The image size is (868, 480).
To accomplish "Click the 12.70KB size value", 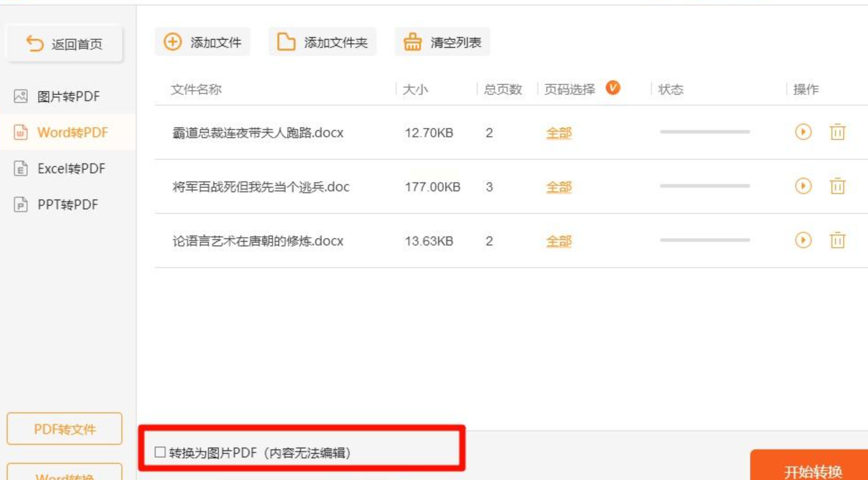I will pos(429,133).
